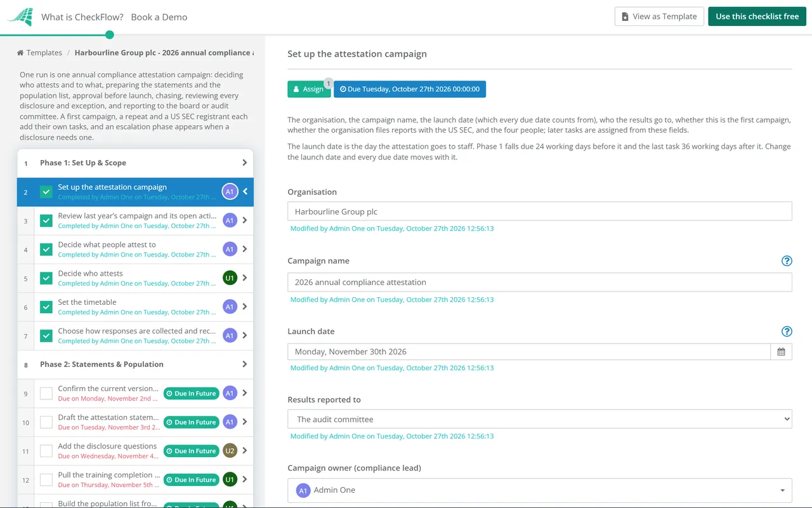Click the Assign button
Screen dimensions: 812x508
[x=309, y=90]
